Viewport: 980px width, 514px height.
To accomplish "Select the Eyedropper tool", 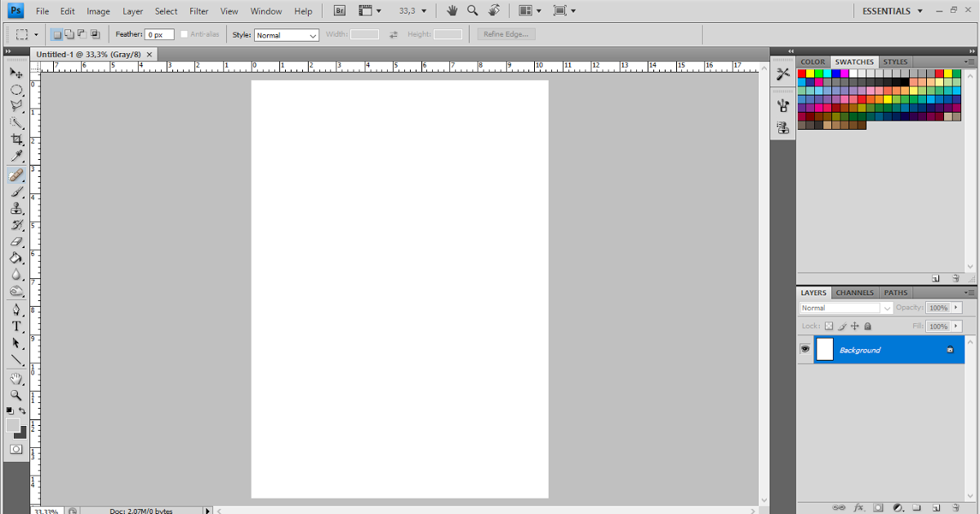I will pos(16,157).
